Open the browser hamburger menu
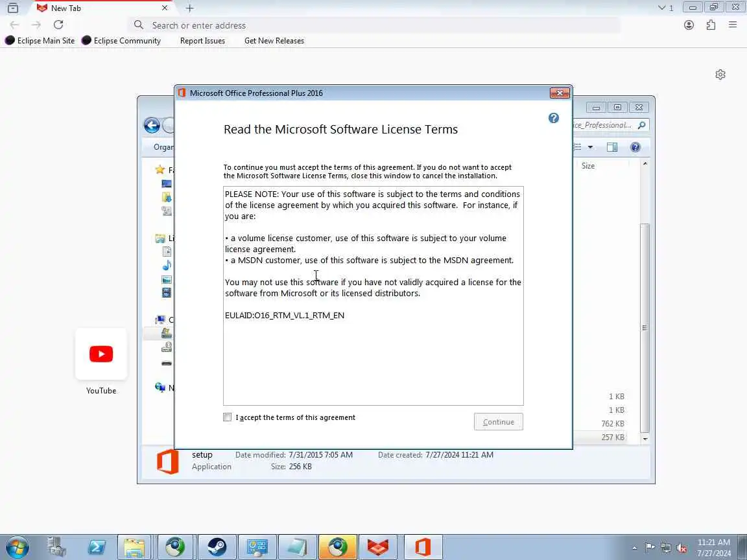 click(x=732, y=25)
